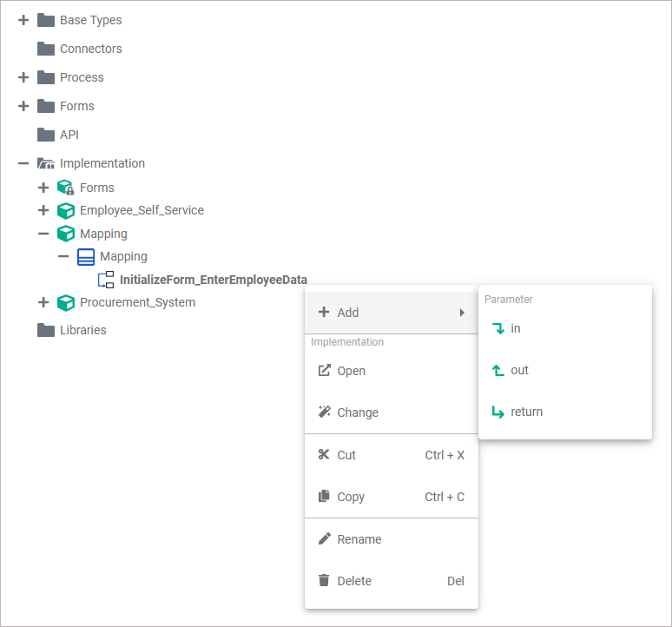Collapse the Mapping class node

(x=63, y=256)
